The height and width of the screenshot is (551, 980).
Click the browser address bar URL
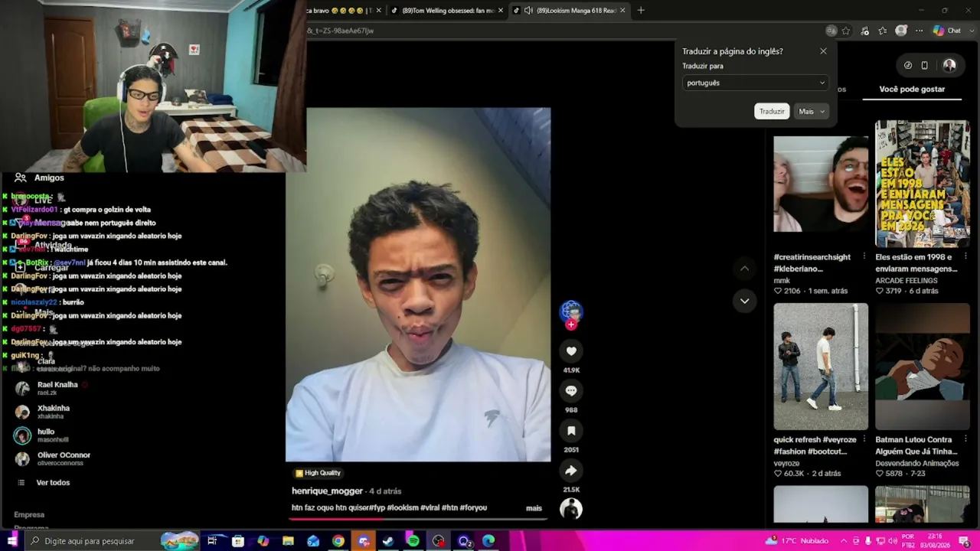click(x=563, y=31)
